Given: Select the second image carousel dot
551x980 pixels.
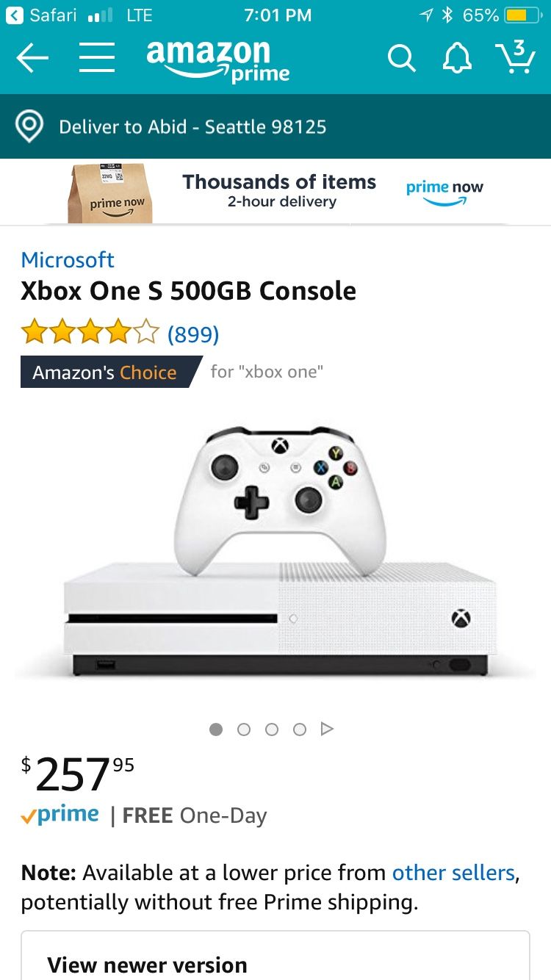Looking at the screenshot, I should [244, 729].
